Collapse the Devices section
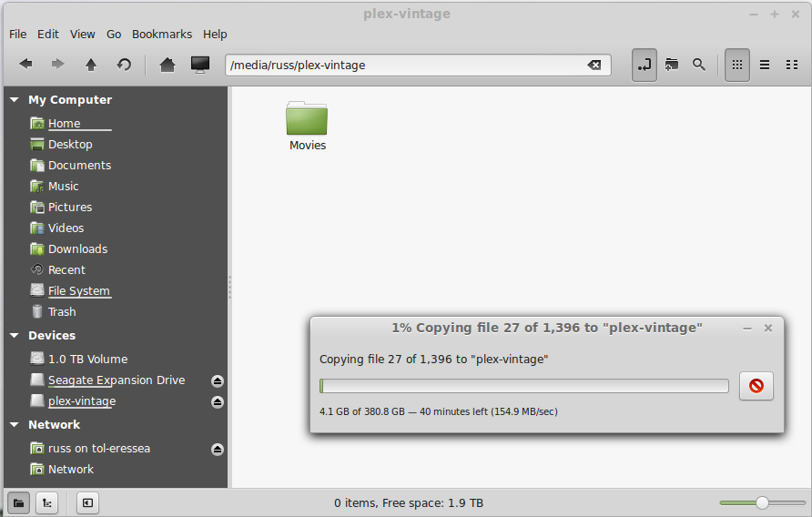812x517 pixels. [15, 335]
